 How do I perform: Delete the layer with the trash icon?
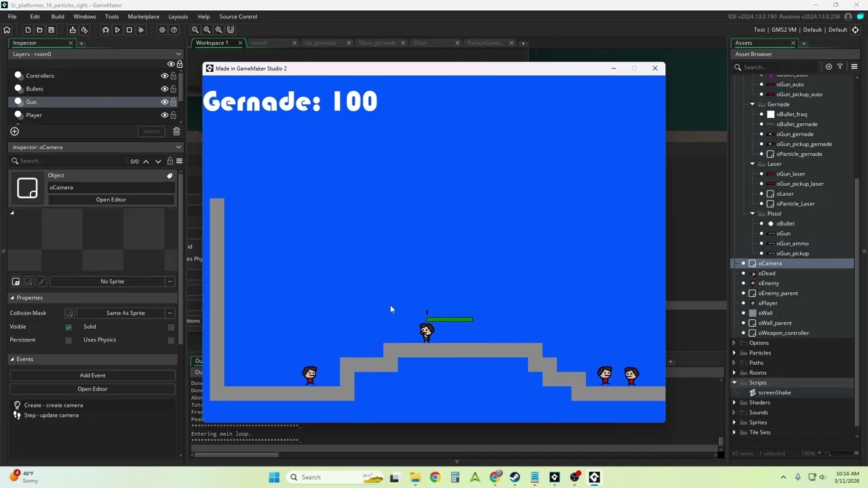pyautogui.click(x=176, y=131)
